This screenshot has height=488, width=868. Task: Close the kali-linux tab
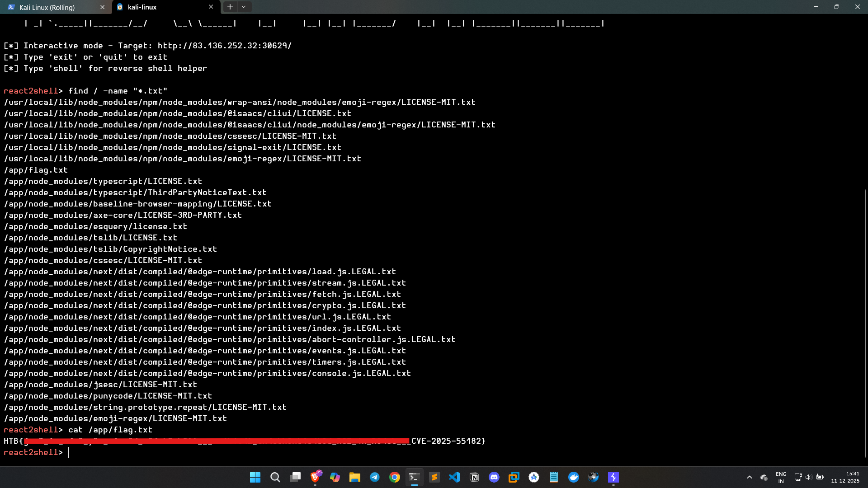click(211, 7)
